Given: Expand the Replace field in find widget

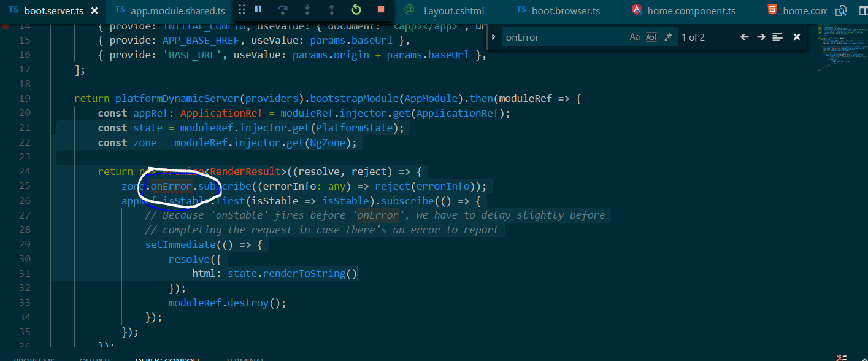Looking at the screenshot, I should [494, 37].
